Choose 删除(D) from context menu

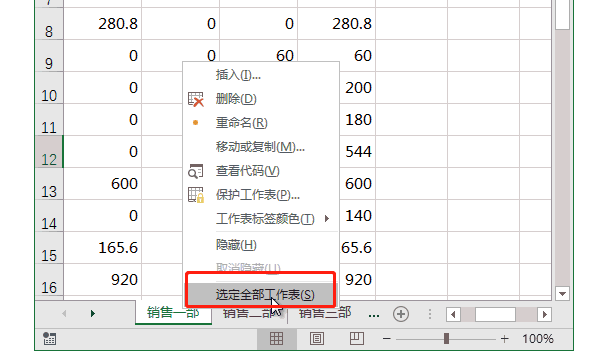pos(236,99)
